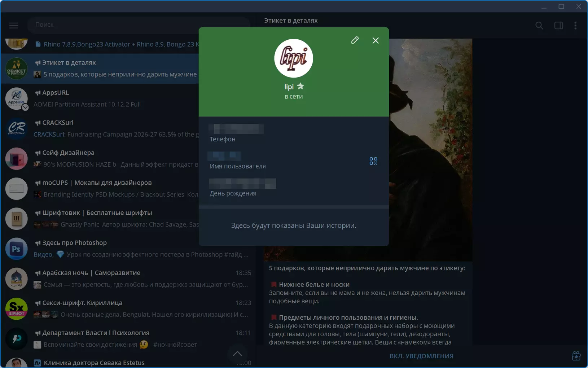This screenshot has width=588, height=368.
Task: Click the Rhino 7,8,9 Bongo23 Activator file message
Action: click(x=117, y=44)
